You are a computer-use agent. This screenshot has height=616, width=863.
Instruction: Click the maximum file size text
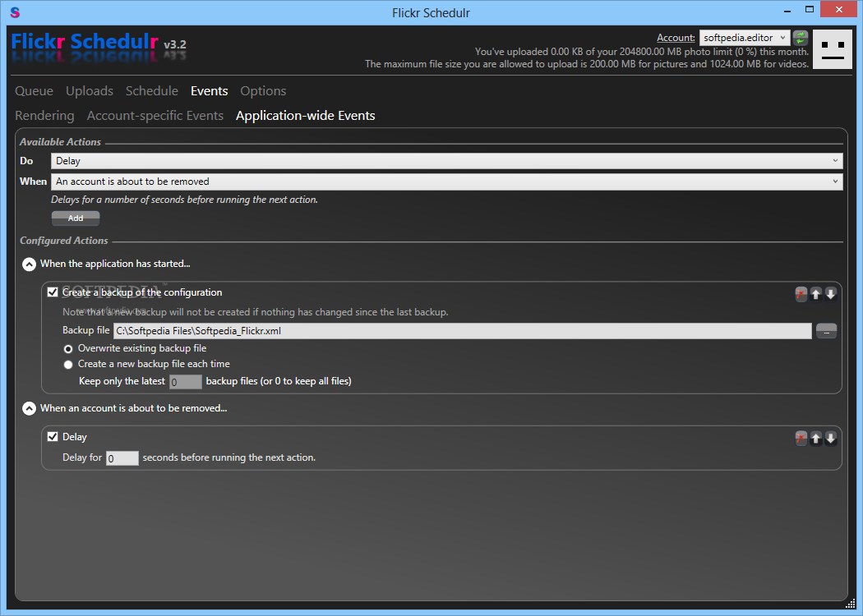click(587, 64)
